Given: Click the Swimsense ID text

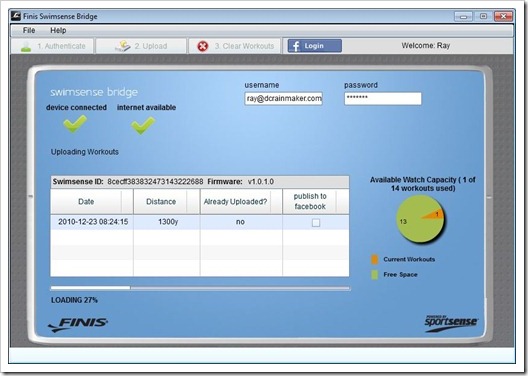Looking at the screenshot, I should (x=128, y=182).
